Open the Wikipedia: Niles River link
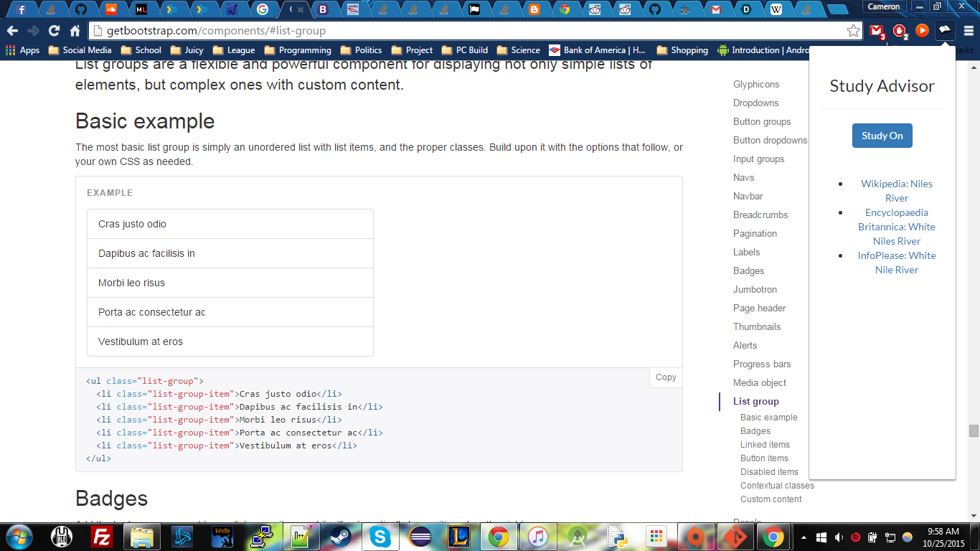The height and width of the screenshot is (551, 980). (x=897, y=191)
